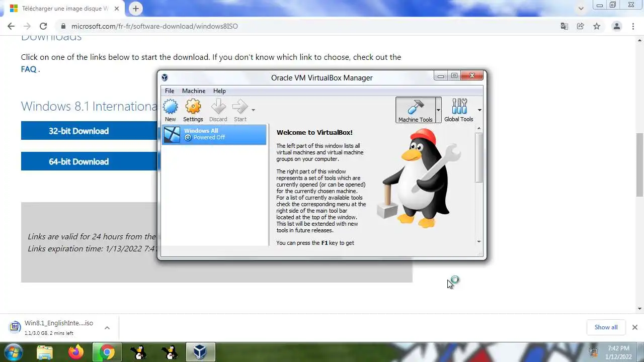Click the Windows 8.1 International heading
The image size is (644, 362).
pos(89,107)
